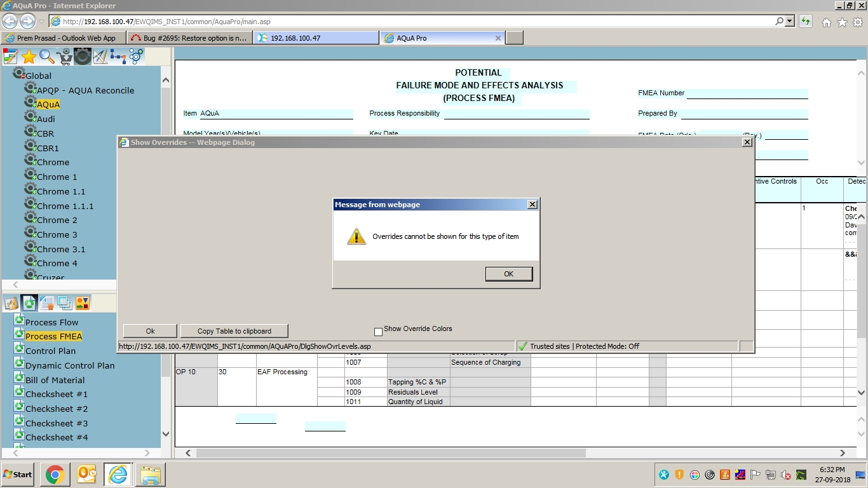Click the Process Responsibility field

click(x=517, y=114)
